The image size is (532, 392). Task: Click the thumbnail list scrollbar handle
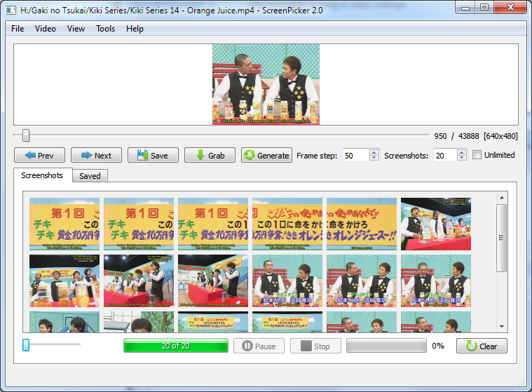501,238
